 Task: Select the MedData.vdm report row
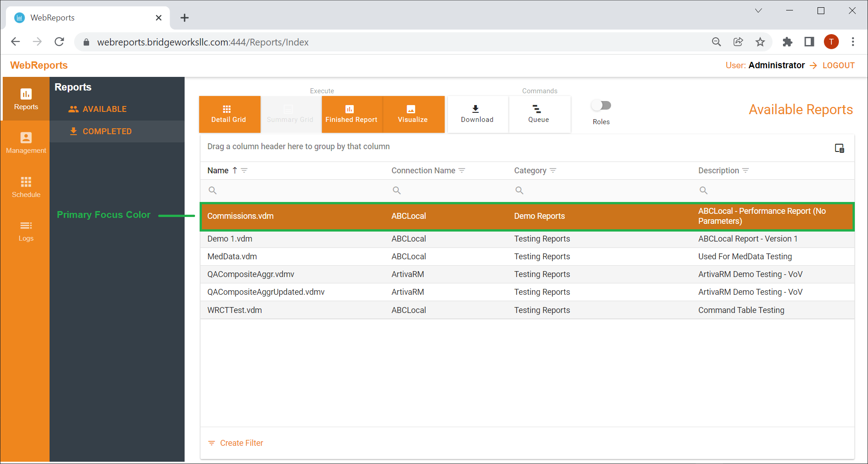pos(527,257)
